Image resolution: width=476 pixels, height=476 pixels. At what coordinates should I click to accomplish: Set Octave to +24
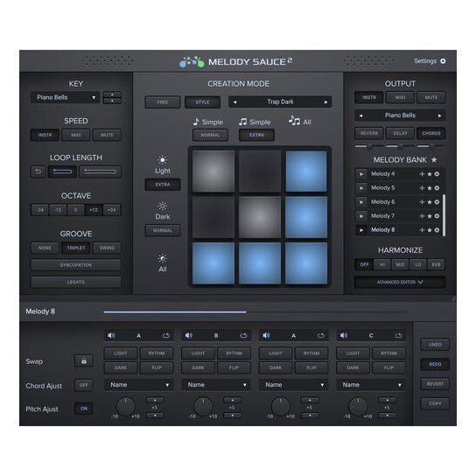pos(112,210)
